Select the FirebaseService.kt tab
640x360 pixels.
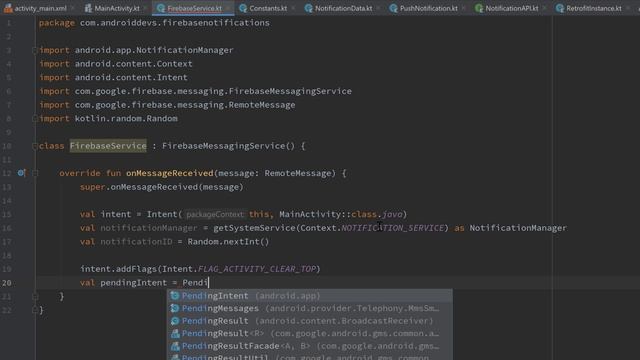point(194,8)
